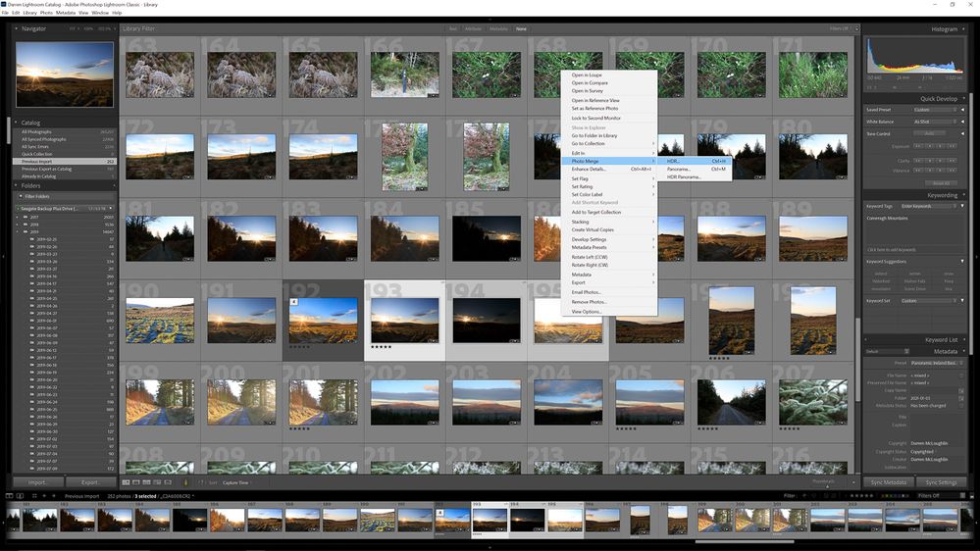Click the Export button
Viewport: 980px width, 551px height.
[x=90, y=482]
